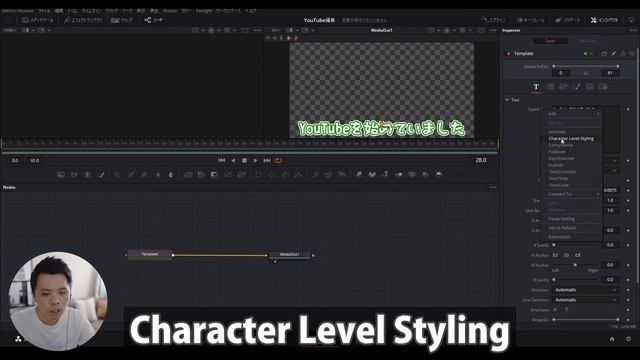Add a Background node from toolbar

tap(61, 175)
